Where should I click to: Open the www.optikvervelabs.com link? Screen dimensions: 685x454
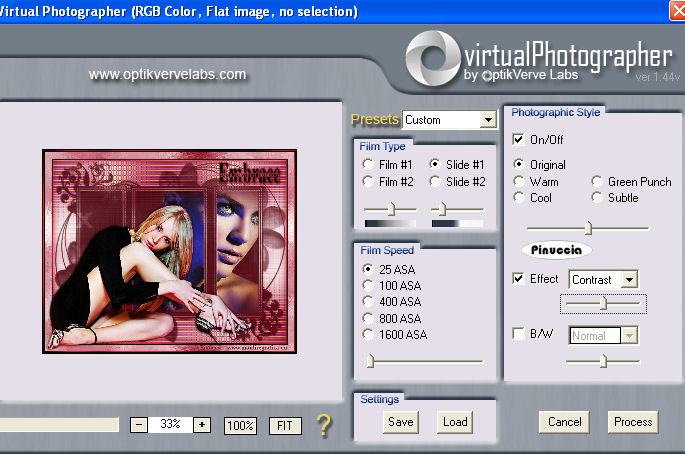pyautogui.click(x=168, y=75)
